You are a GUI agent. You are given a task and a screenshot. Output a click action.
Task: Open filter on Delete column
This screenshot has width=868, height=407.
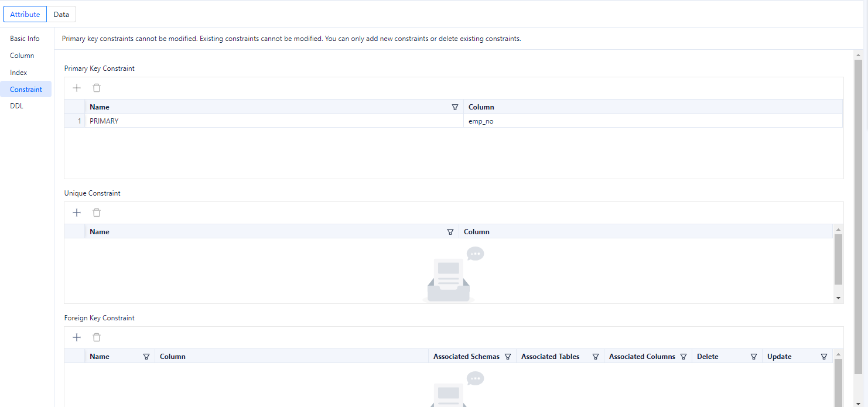coord(754,357)
